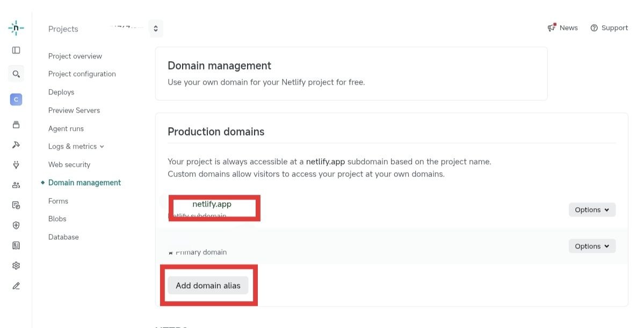Open the blue C team avatar
This screenshot has width=644, height=328.
click(x=16, y=99)
